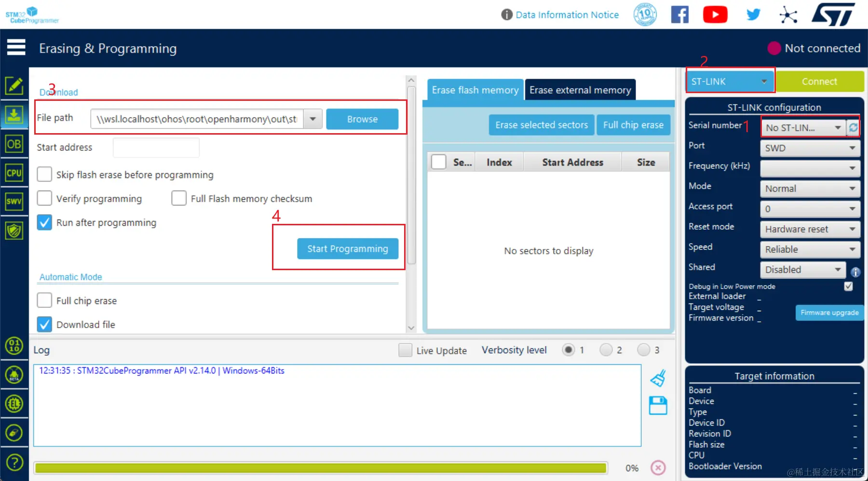Image resolution: width=868 pixels, height=481 pixels.
Task: Switch to Erase external memory tab
Action: (x=580, y=90)
